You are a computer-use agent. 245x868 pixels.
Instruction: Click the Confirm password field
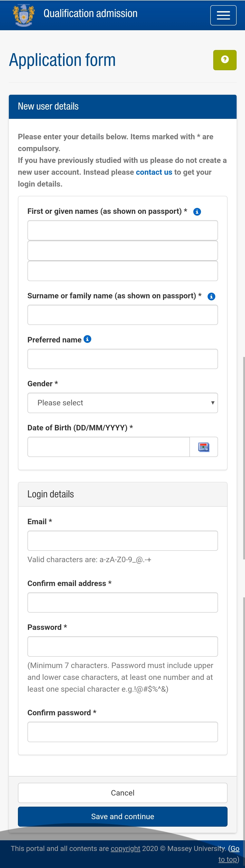(x=122, y=731)
